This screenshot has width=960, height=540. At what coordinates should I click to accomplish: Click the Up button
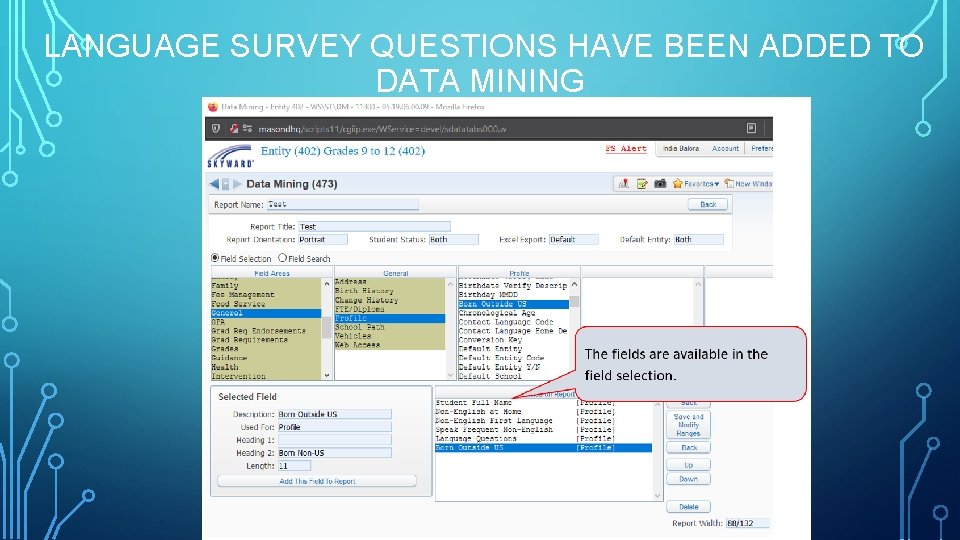(x=688, y=465)
